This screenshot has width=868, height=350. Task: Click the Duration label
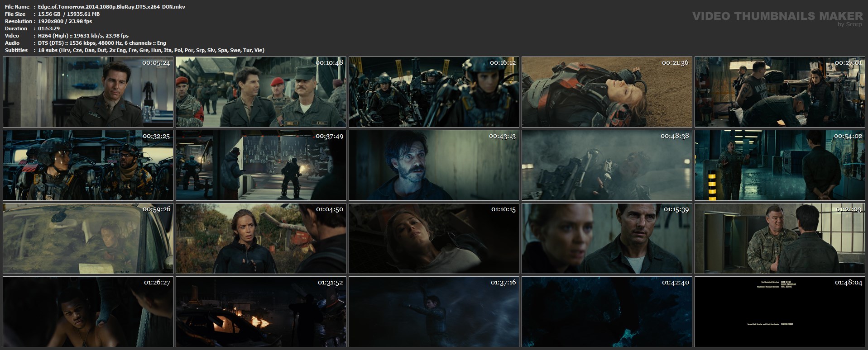[16, 28]
